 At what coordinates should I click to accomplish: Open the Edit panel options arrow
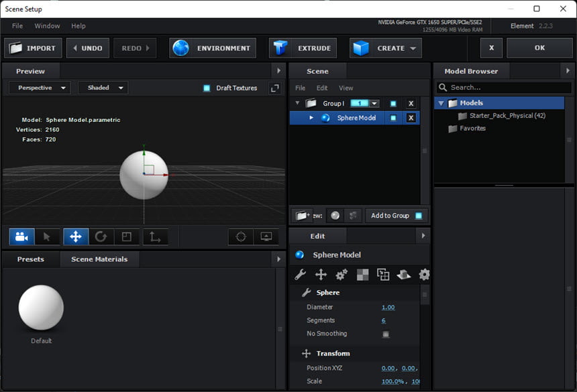[423, 235]
